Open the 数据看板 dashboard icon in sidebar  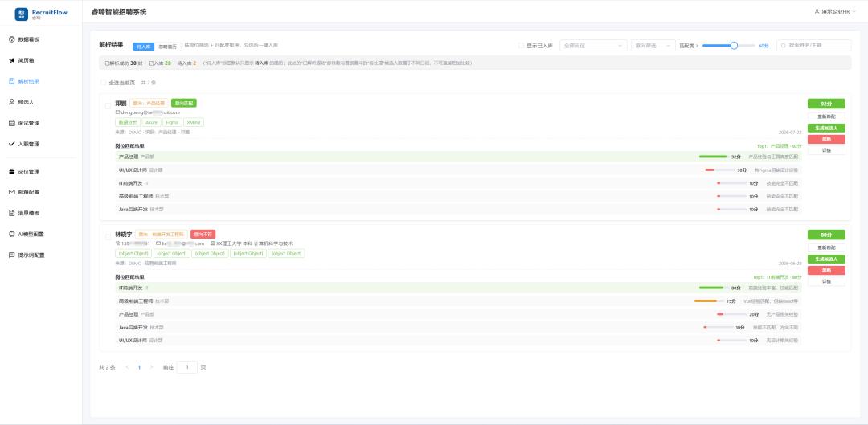pos(12,39)
